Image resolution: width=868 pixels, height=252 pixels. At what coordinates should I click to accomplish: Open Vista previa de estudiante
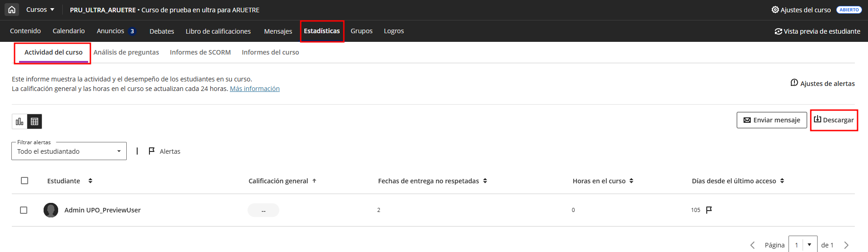click(x=817, y=31)
